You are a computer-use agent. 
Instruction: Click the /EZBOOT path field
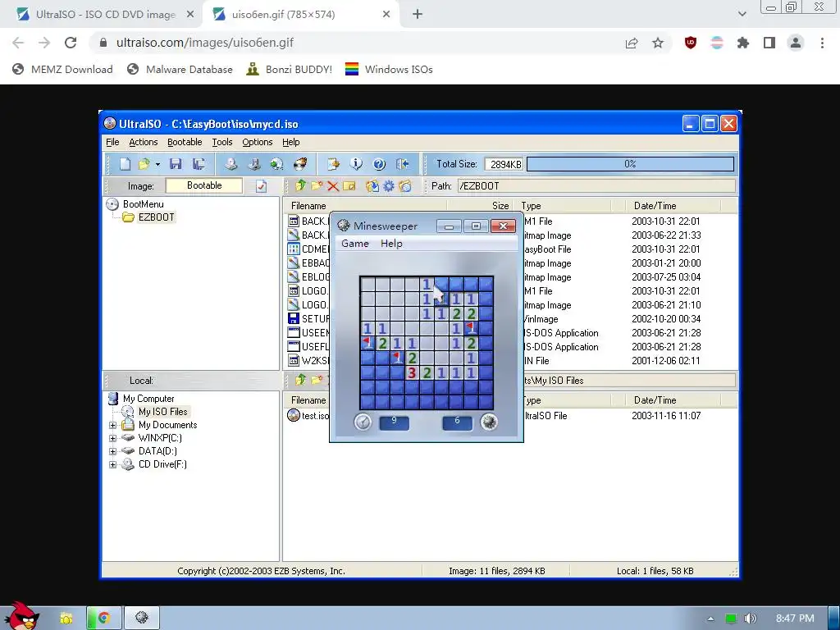click(x=596, y=186)
